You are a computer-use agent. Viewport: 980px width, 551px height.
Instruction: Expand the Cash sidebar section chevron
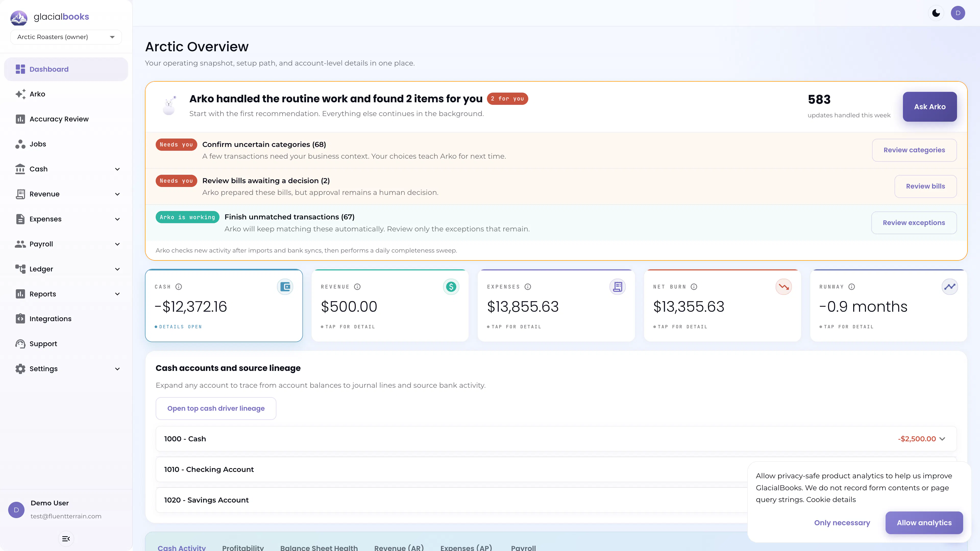click(x=118, y=169)
